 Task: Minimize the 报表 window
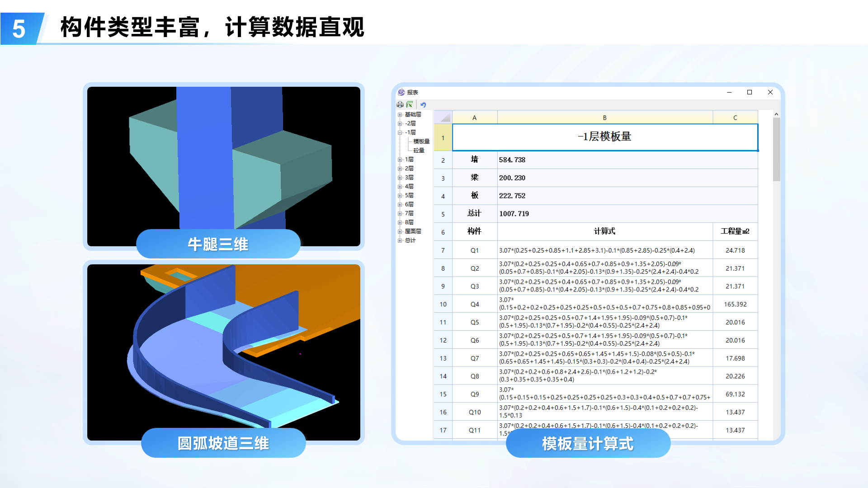pyautogui.click(x=729, y=92)
